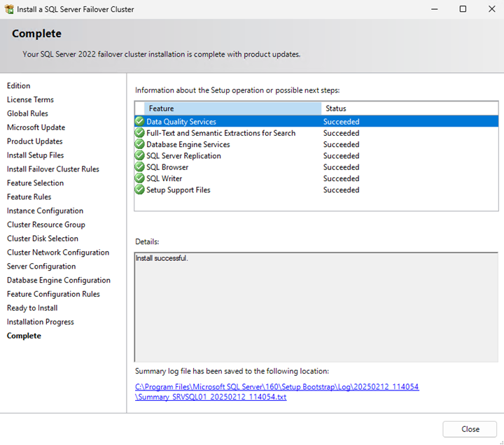504x445 pixels.
Task: Select the Database Engine Services feature row
Action: tap(316, 144)
